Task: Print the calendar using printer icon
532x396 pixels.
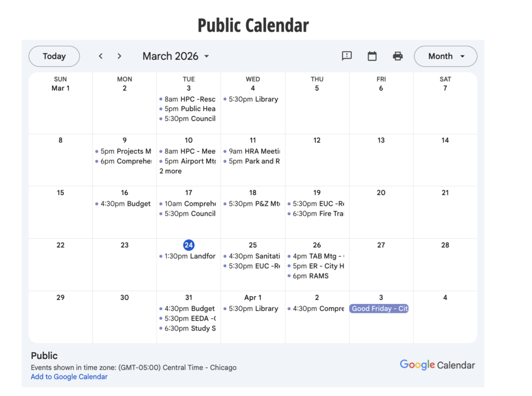Action: pyautogui.click(x=398, y=56)
